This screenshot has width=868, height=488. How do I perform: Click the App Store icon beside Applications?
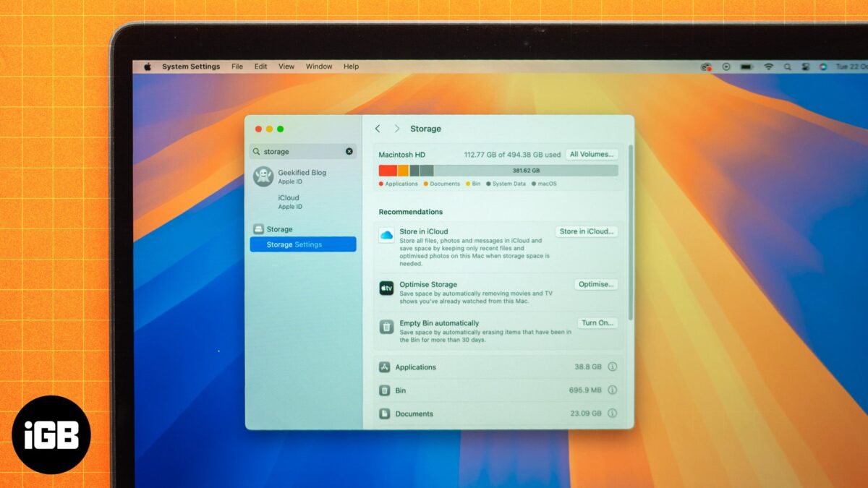click(386, 367)
